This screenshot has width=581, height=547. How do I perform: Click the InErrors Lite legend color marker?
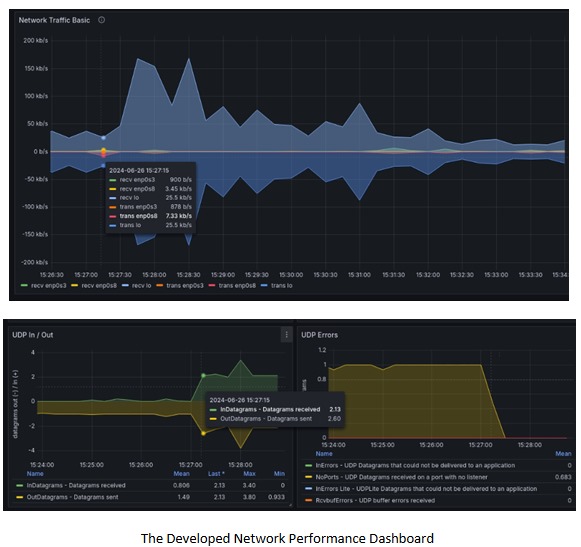[x=308, y=489]
